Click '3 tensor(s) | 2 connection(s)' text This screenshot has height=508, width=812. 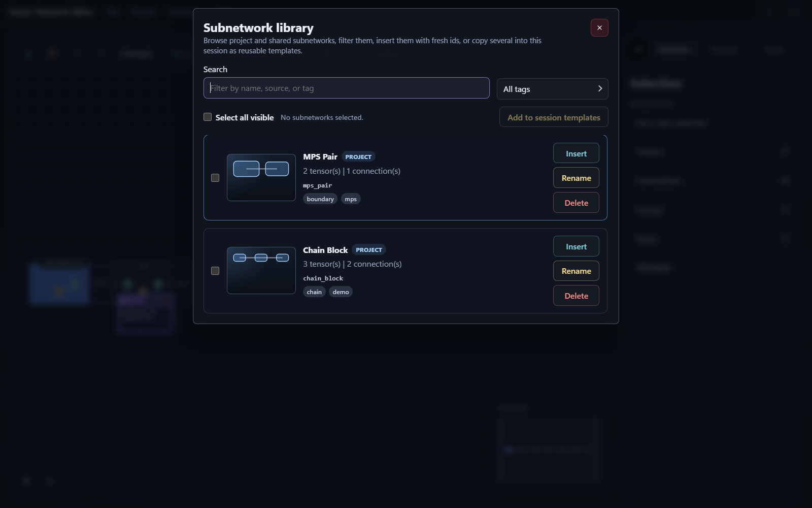coord(352,264)
